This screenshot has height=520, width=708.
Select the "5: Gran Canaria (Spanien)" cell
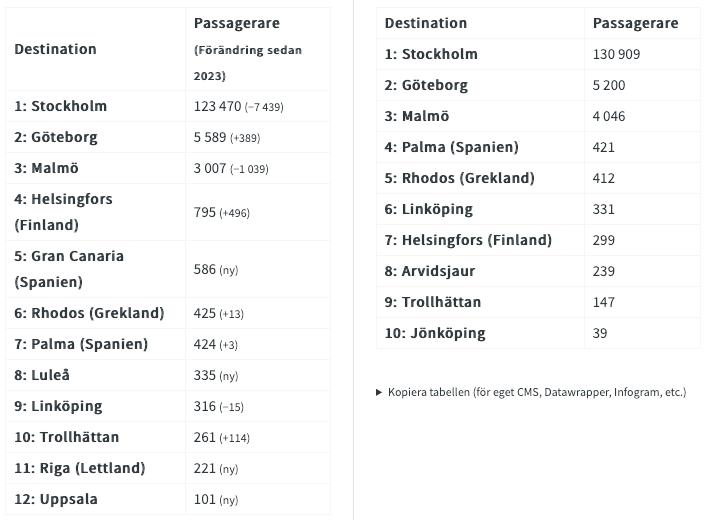[69, 269]
